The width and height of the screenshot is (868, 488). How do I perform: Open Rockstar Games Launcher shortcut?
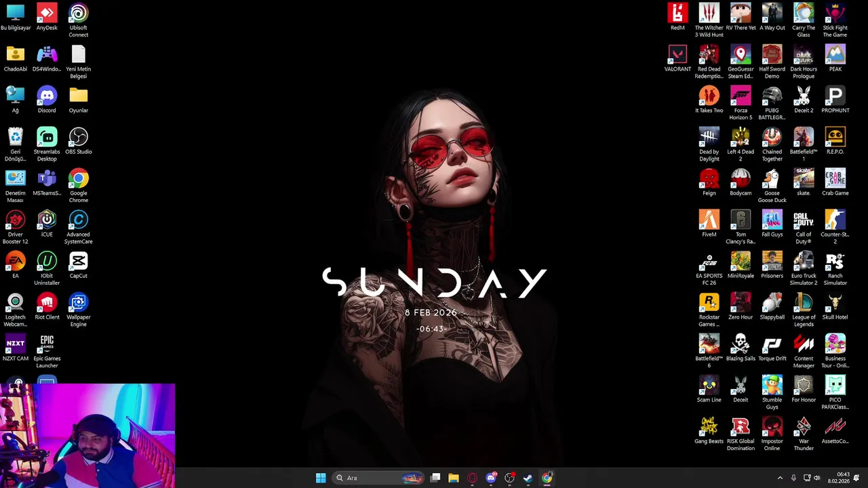click(709, 310)
